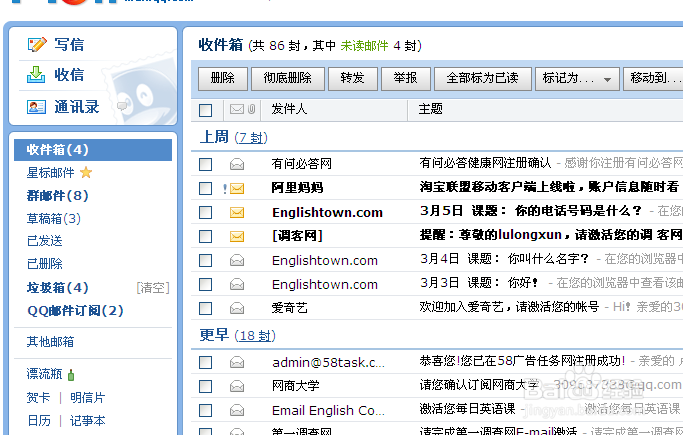
Task: Click the envelope status column header icon
Action: (237, 109)
